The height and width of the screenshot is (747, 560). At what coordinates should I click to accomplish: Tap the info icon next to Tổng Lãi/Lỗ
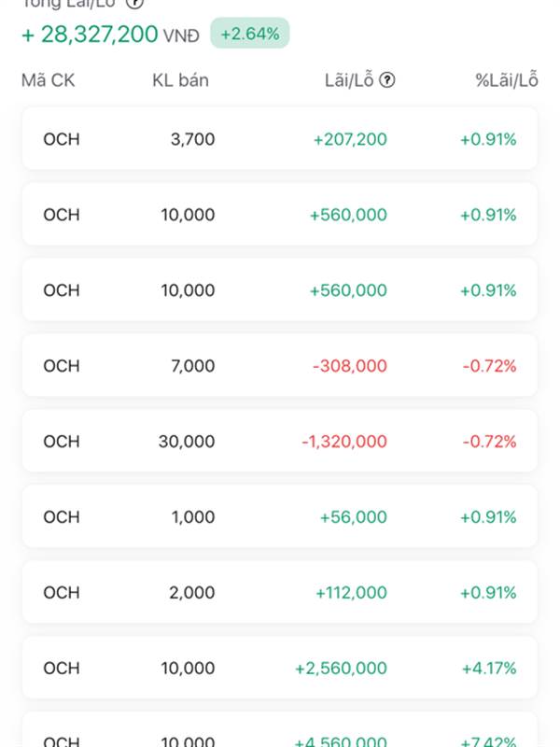[x=134, y=3]
